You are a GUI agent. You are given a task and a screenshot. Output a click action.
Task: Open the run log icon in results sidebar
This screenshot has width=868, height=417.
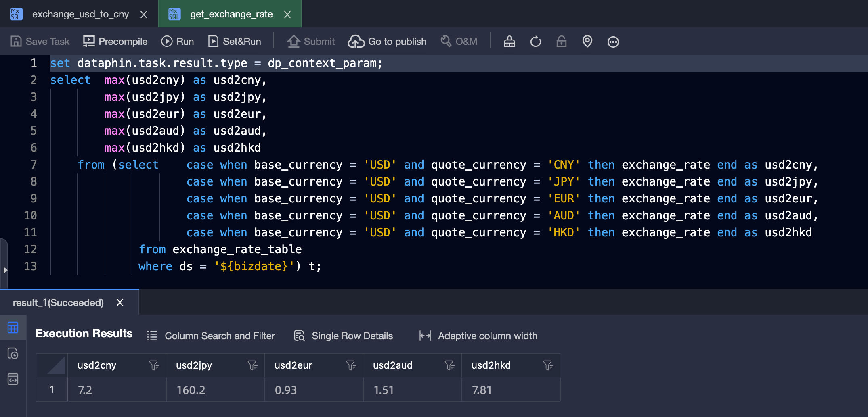(x=13, y=354)
